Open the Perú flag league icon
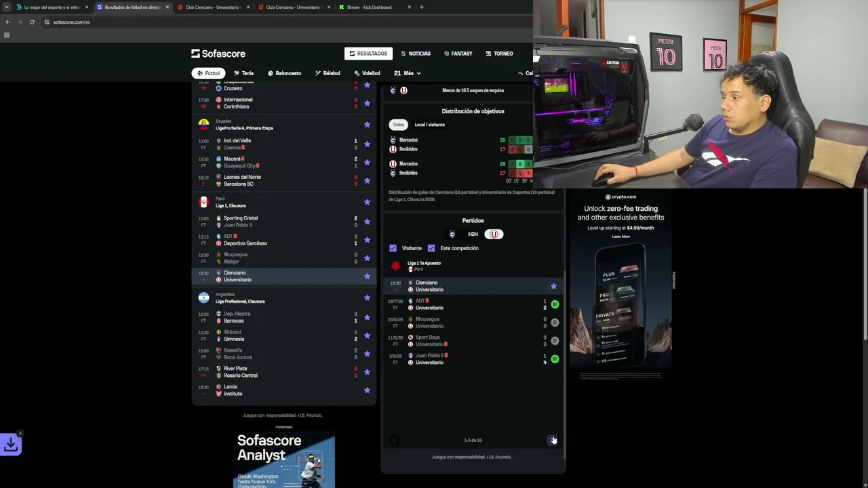The width and height of the screenshot is (868, 488). pyautogui.click(x=203, y=202)
